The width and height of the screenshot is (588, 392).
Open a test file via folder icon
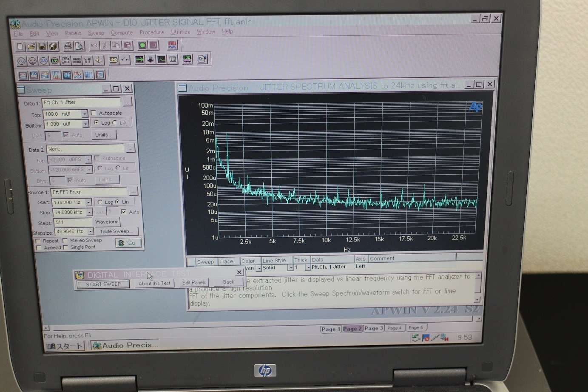[31, 46]
